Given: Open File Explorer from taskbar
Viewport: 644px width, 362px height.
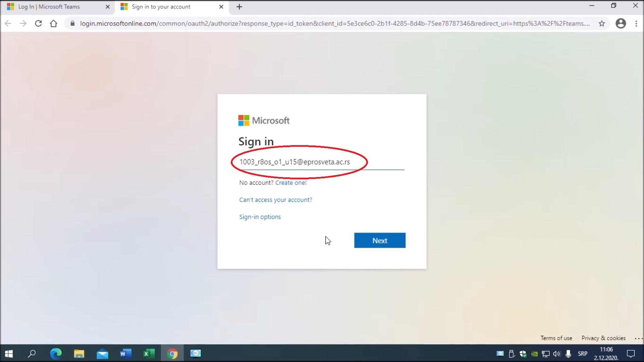Looking at the screenshot, I should 79,354.
